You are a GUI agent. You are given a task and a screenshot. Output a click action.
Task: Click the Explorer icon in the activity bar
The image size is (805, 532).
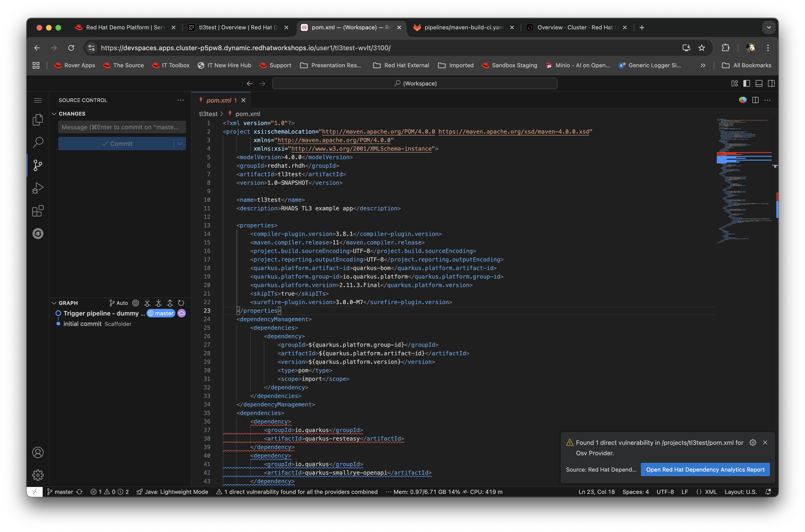pos(38,119)
